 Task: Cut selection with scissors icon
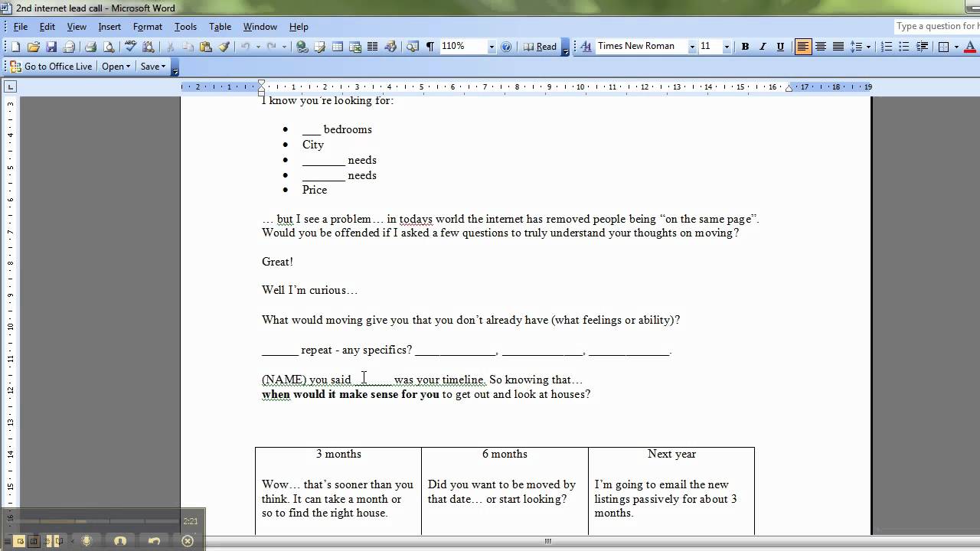coord(170,47)
